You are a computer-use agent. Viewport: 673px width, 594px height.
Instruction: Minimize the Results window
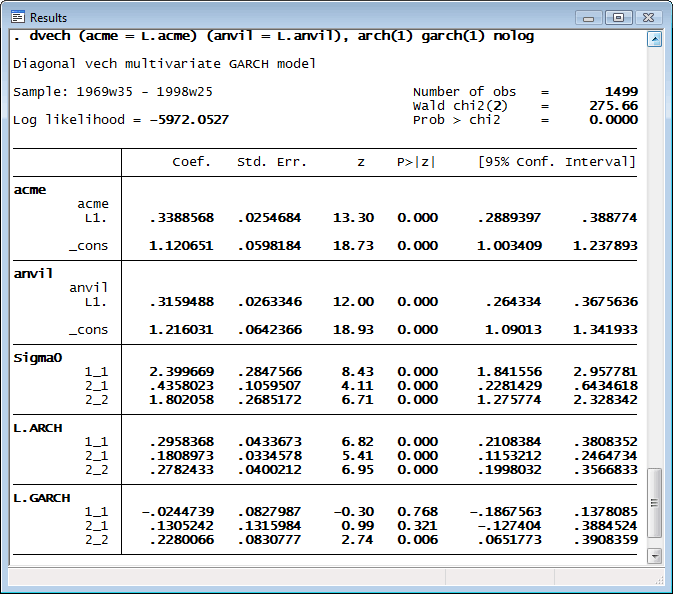[590, 17]
